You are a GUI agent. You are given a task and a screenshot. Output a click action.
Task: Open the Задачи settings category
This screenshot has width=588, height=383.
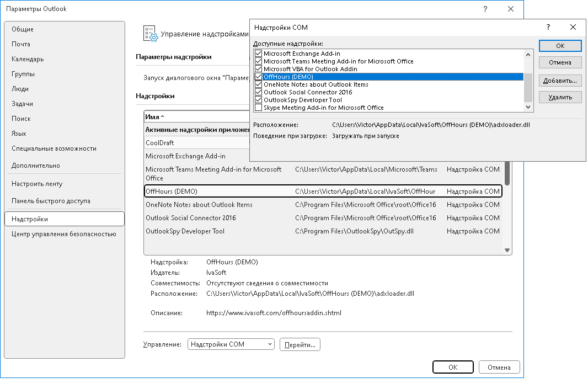click(x=65, y=104)
